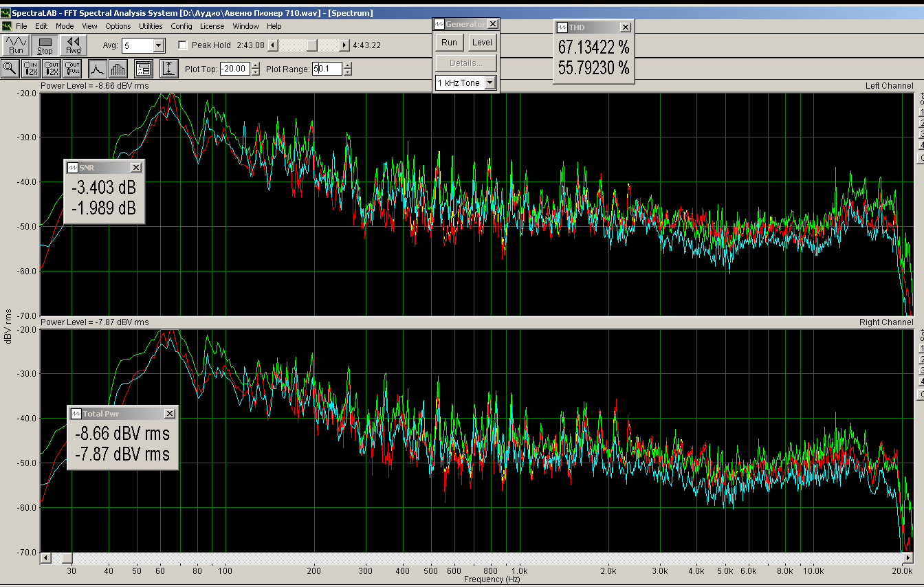
Task: Close the Total Pwr window
Action: click(170, 414)
